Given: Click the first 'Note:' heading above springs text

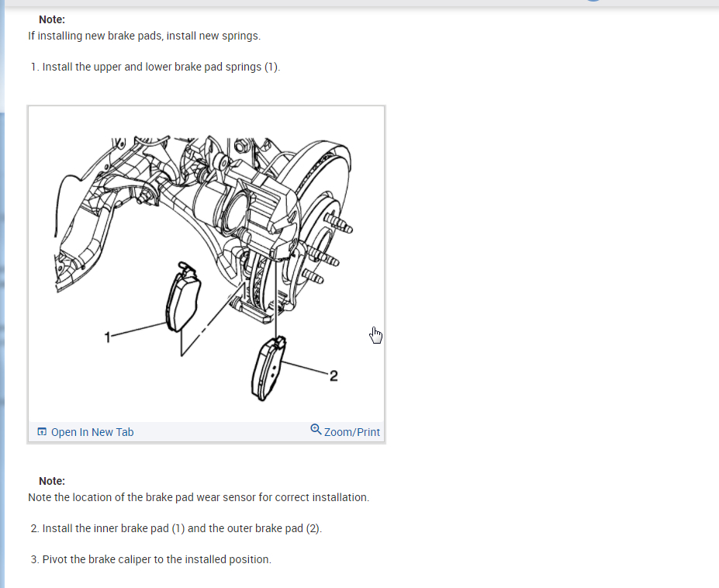Looking at the screenshot, I should coord(52,19).
